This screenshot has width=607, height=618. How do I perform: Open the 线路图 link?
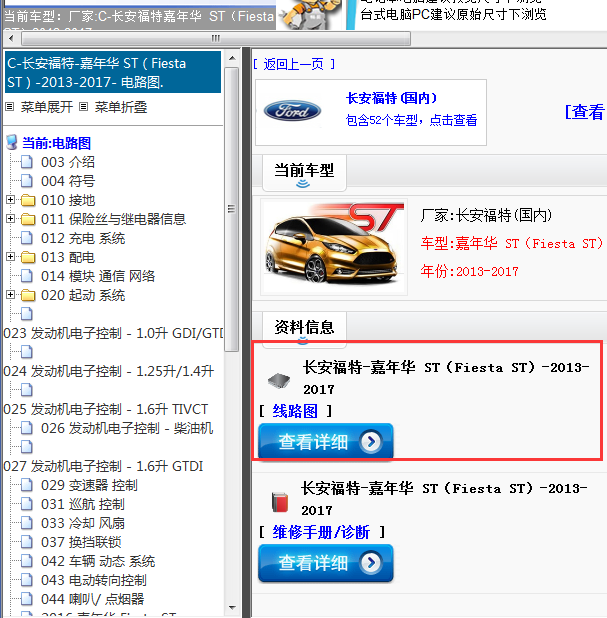click(295, 411)
